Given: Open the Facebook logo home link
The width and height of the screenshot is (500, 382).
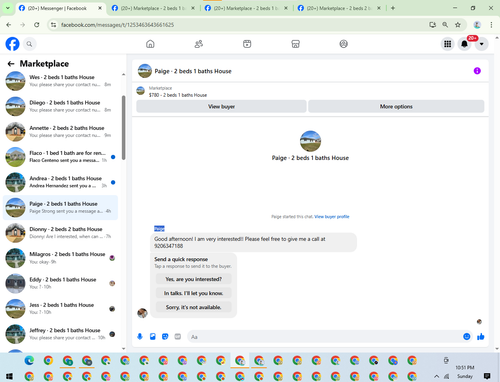Looking at the screenshot, I should click(12, 44).
